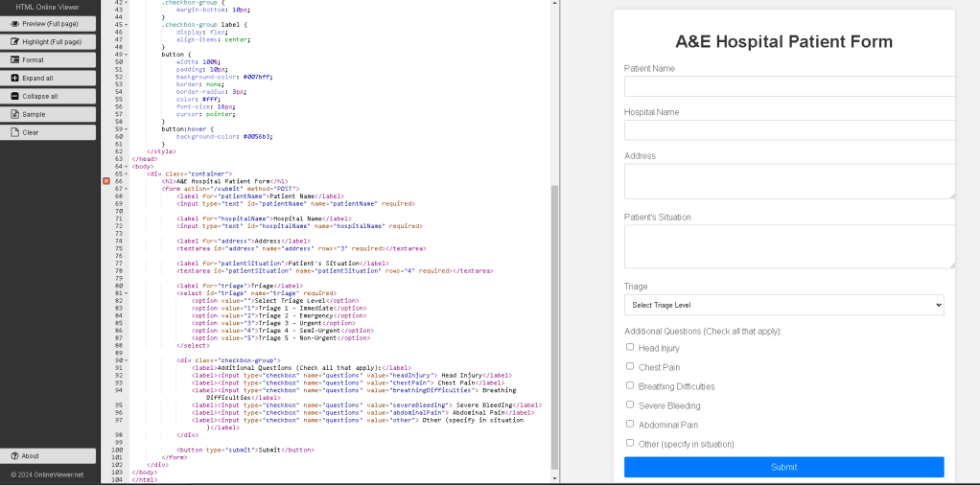Tick the Abdominal Pain checkbox

630,424
